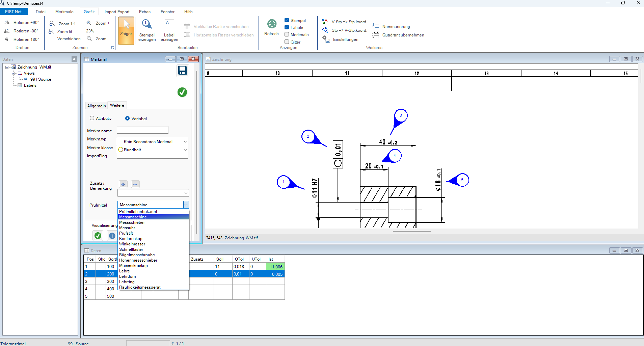Open the Datei menu
Viewport: 644px width, 346px height.
41,11
